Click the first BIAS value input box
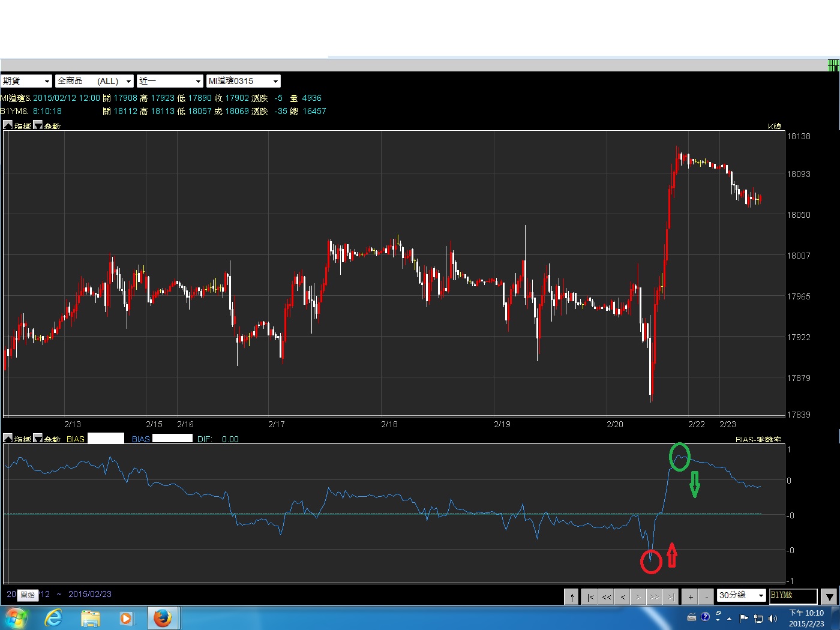840x630 pixels. 106,439
